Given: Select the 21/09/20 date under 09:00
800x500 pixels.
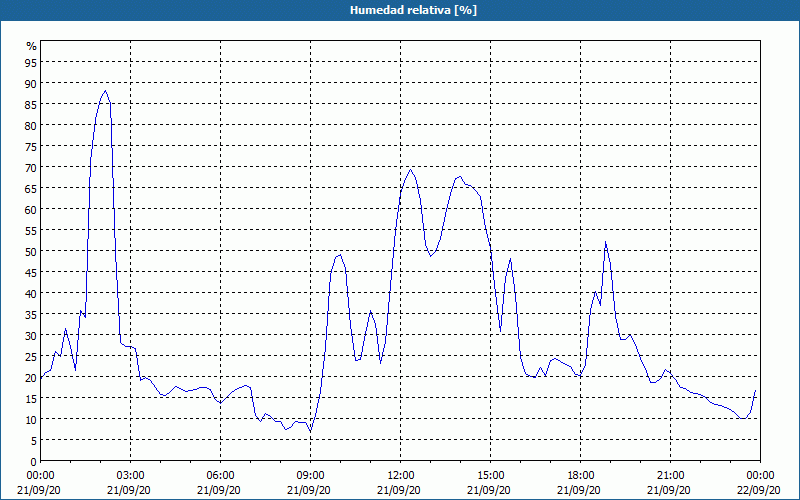Looking at the screenshot, I should pyautogui.click(x=309, y=490).
